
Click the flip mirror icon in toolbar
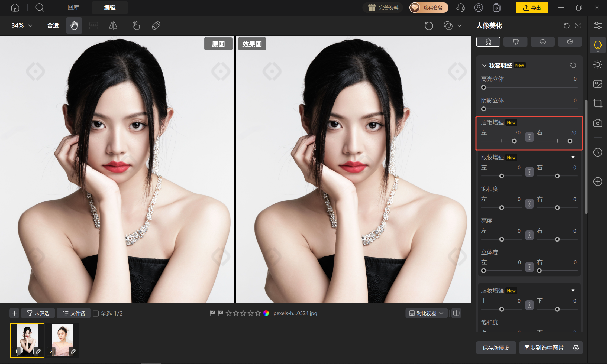point(113,25)
